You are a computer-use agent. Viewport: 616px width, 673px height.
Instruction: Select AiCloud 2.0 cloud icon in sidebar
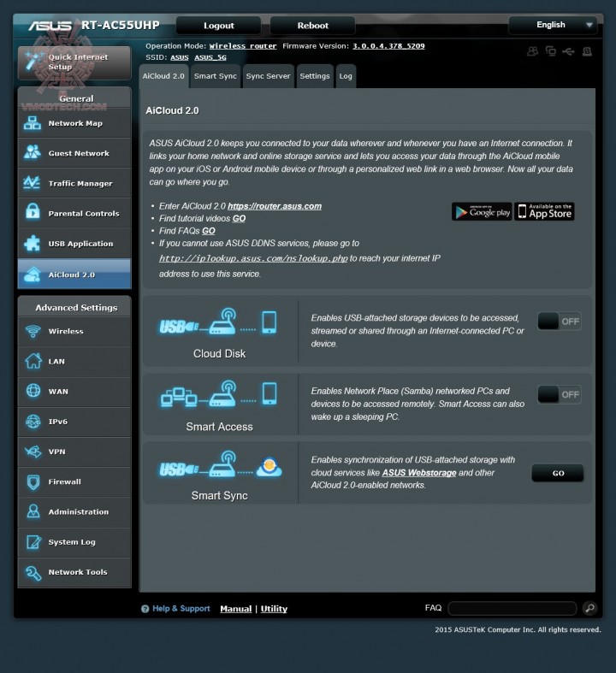coord(33,275)
